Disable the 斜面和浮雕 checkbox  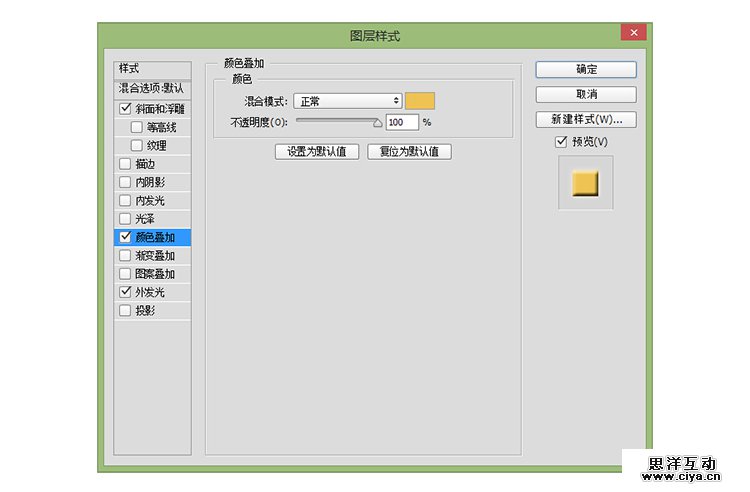(125, 109)
